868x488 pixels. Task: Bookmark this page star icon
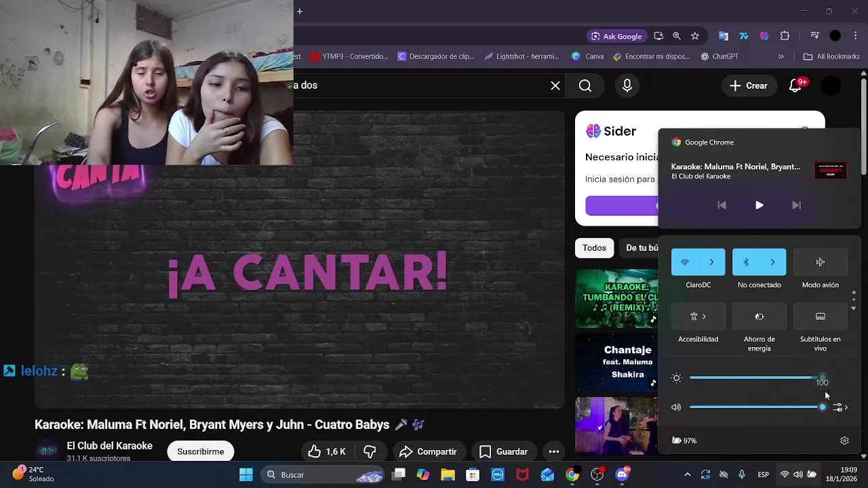pos(695,36)
